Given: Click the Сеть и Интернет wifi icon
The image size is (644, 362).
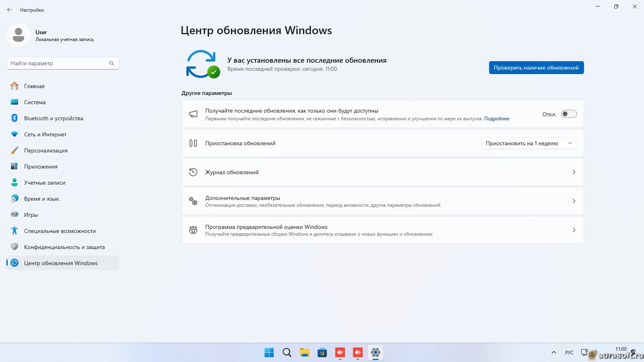Looking at the screenshot, I should [x=14, y=134].
